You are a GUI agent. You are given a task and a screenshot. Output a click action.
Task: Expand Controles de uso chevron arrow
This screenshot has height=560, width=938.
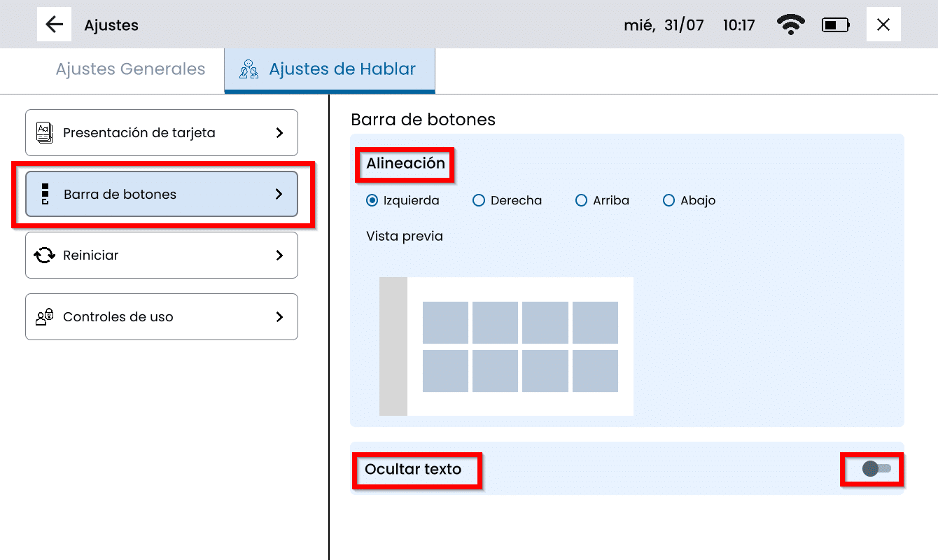point(279,317)
